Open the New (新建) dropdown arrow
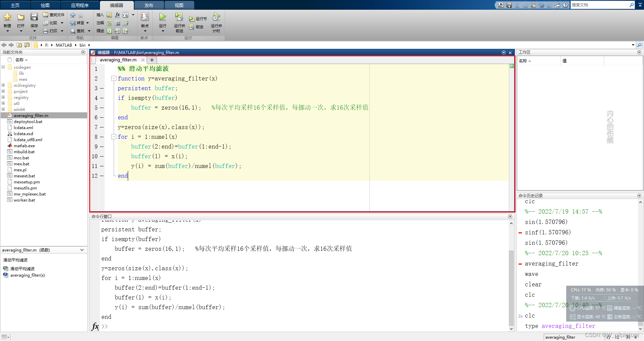Image resolution: width=644 pixels, height=341 pixels. tap(7, 31)
